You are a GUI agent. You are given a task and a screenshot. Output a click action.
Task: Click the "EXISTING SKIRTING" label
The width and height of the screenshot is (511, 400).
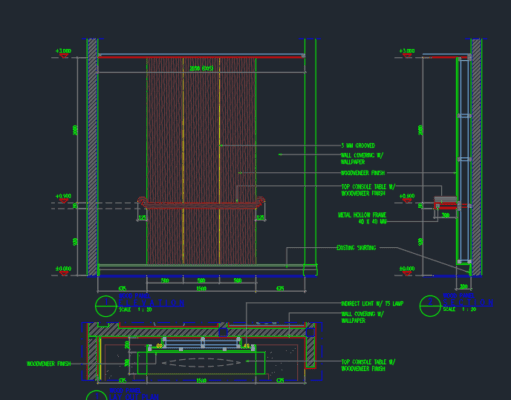(356, 248)
